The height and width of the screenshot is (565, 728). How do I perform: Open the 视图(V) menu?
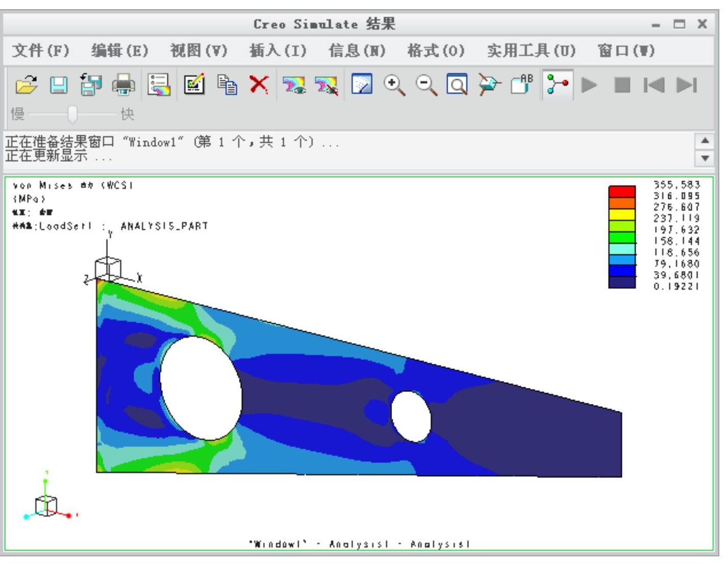pos(199,51)
